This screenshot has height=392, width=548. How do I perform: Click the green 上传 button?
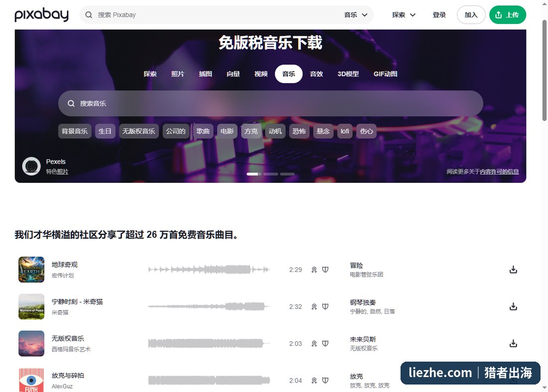click(508, 14)
